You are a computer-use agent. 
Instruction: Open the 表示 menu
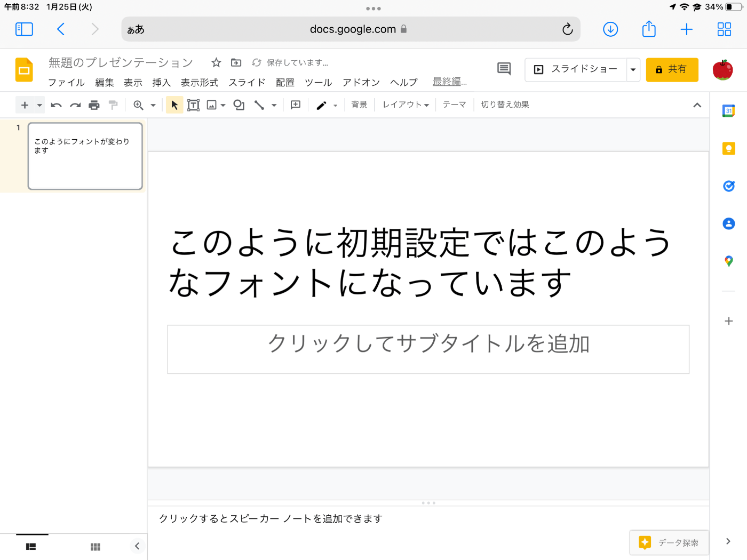[x=133, y=83]
